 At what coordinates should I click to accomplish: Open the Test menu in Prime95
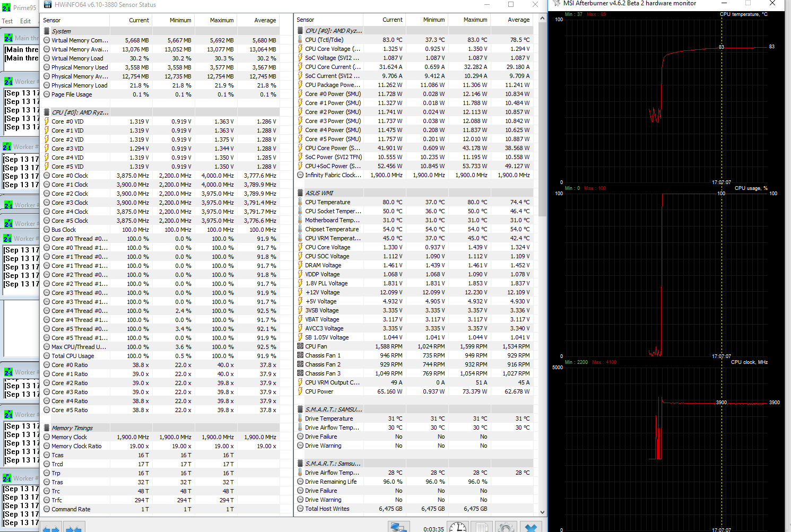coord(7,21)
